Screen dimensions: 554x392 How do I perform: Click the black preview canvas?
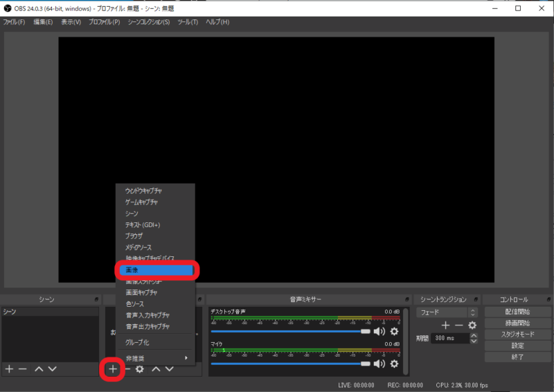[276, 160]
